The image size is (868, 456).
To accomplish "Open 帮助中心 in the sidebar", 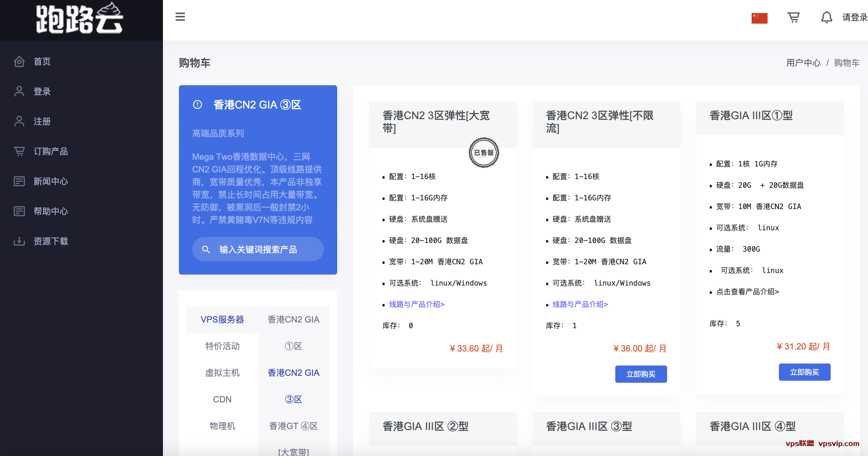I will [x=51, y=211].
